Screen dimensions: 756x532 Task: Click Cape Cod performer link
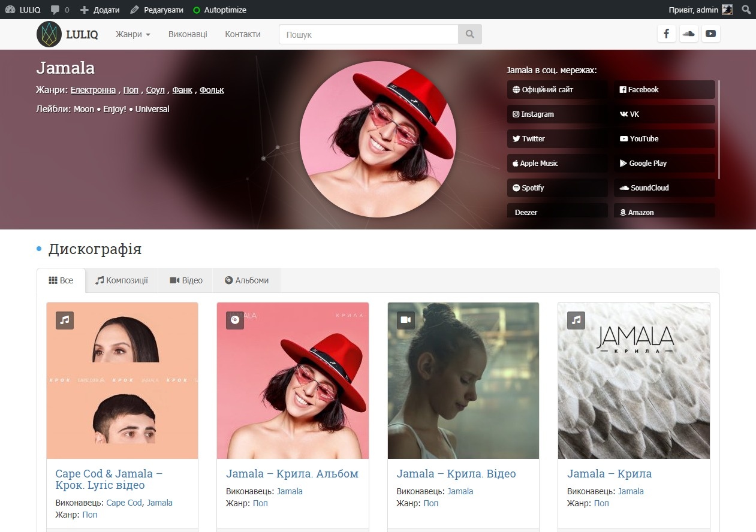(124, 503)
